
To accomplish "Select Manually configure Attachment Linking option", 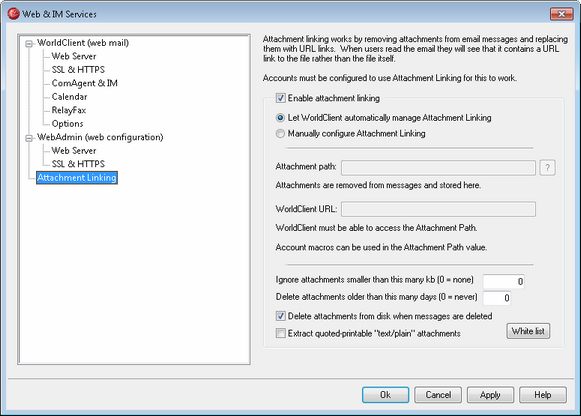I will 280,133.
